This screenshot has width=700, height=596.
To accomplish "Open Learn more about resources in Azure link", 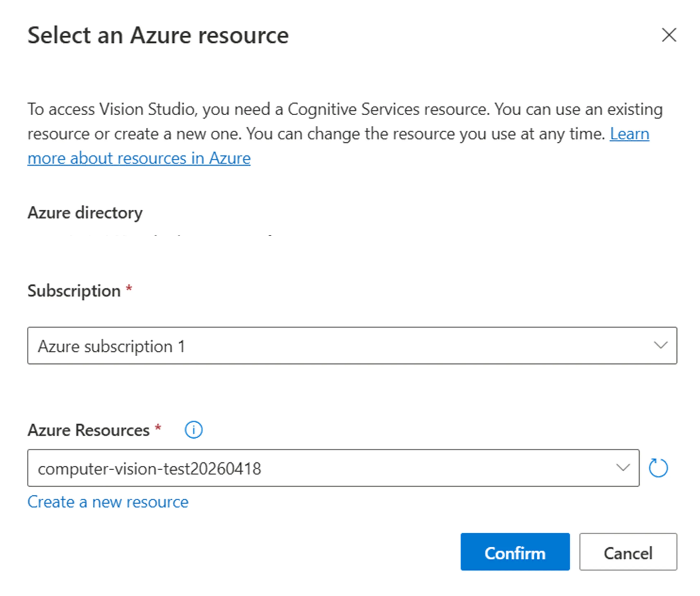I will tap(139, 158).
